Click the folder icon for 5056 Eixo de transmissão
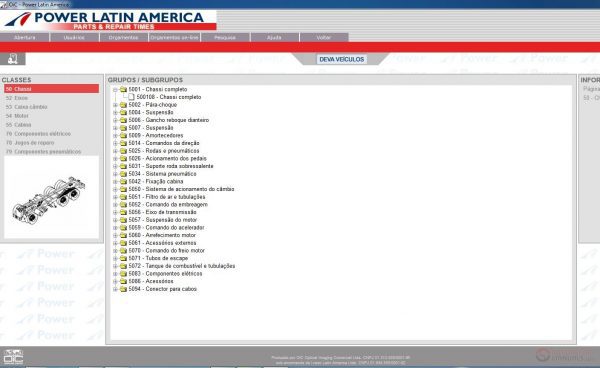 [x=123, y=212]
